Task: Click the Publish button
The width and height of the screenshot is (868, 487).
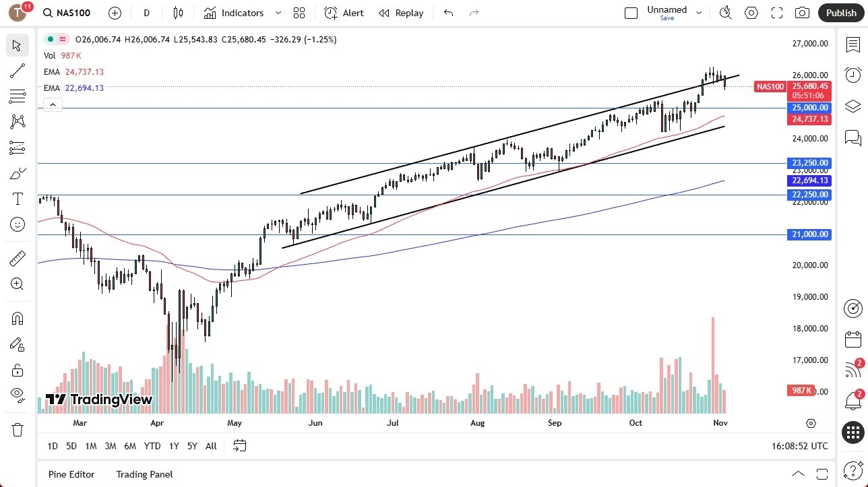Action: [840, 12]
